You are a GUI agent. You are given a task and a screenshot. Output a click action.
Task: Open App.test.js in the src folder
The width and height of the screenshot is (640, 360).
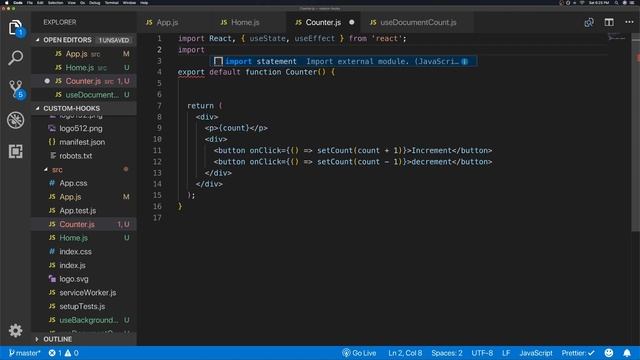pyautogui.click(x=84, y=211)
